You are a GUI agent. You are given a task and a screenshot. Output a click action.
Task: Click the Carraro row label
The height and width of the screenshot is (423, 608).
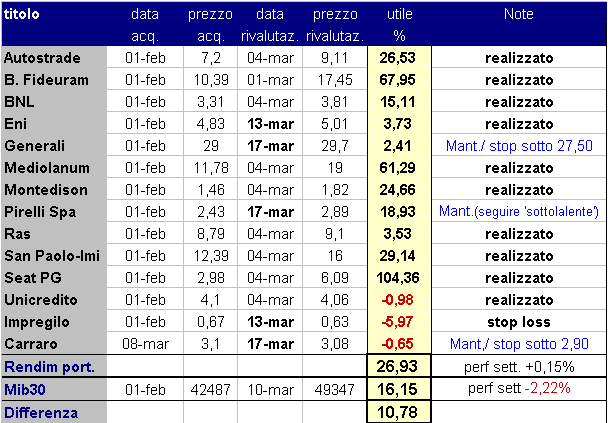(x=31, y=344)
